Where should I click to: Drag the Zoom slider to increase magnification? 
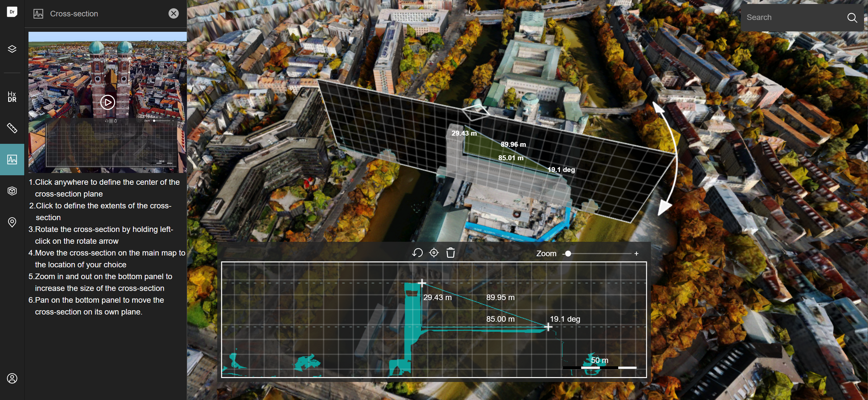pos(568,253)
